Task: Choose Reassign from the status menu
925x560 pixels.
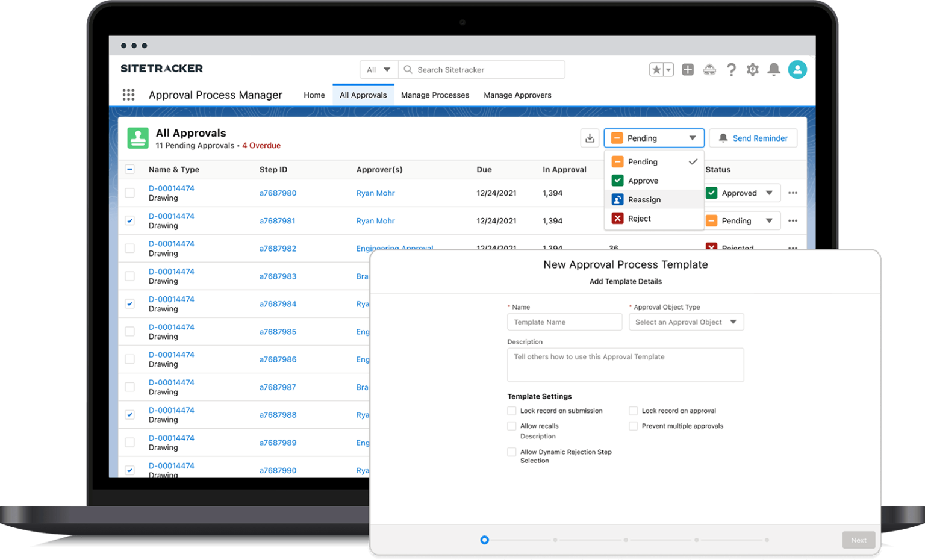Action: pos(644,199)
